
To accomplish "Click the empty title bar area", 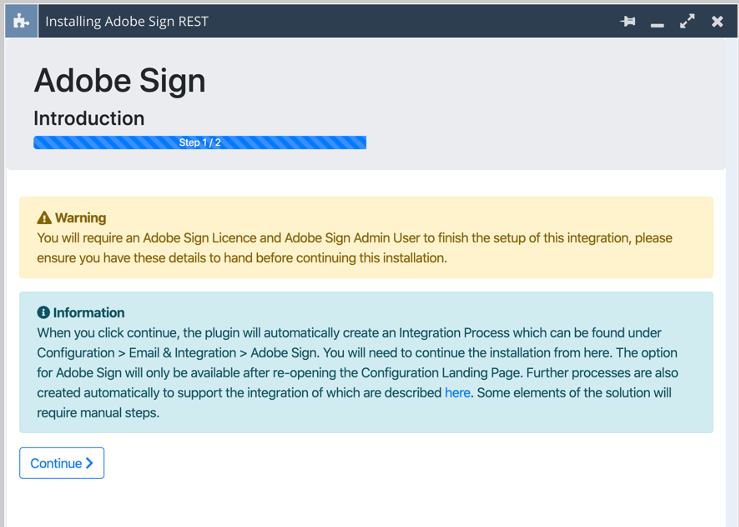I will 410,21.
